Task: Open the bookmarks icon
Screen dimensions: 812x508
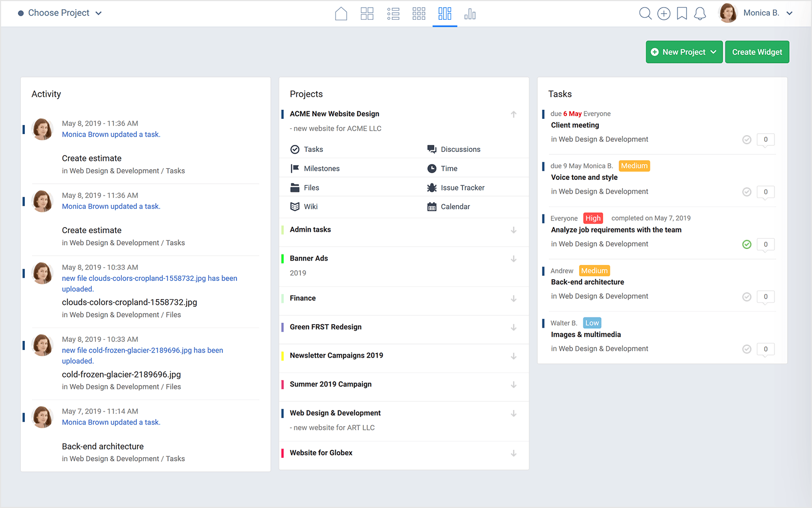Action: tap(682, 13)
